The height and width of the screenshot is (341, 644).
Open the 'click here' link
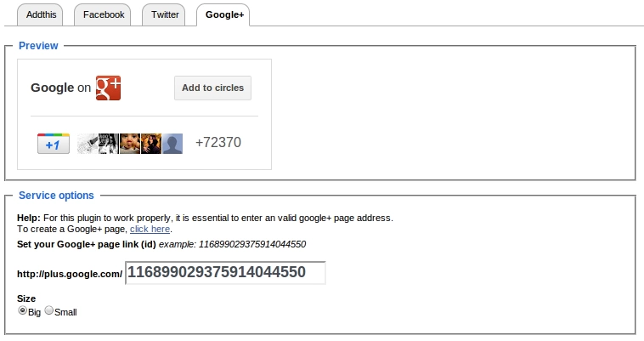(150, 229)
